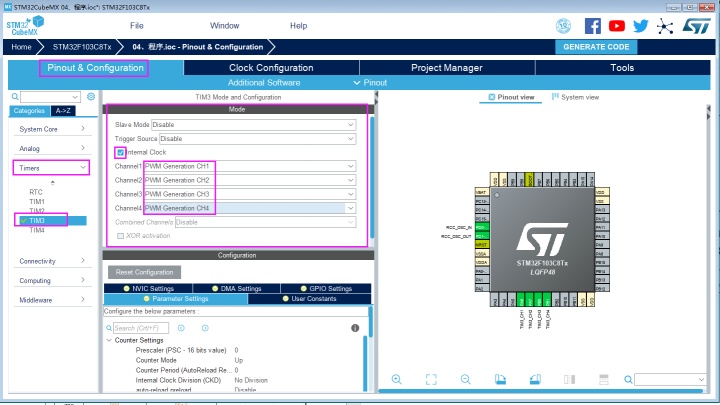
Task: Switch to the Project Manager tab
Action: point(447,68)
